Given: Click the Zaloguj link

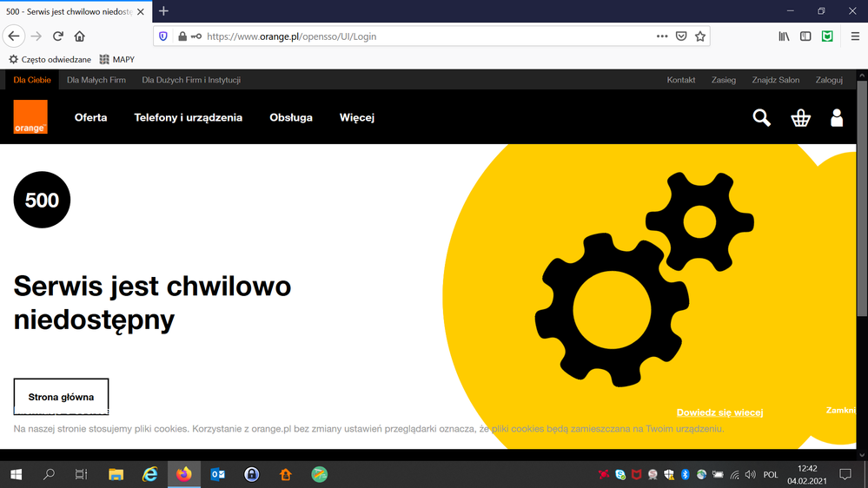Looking at the screenshot, I should coord(829,80).
